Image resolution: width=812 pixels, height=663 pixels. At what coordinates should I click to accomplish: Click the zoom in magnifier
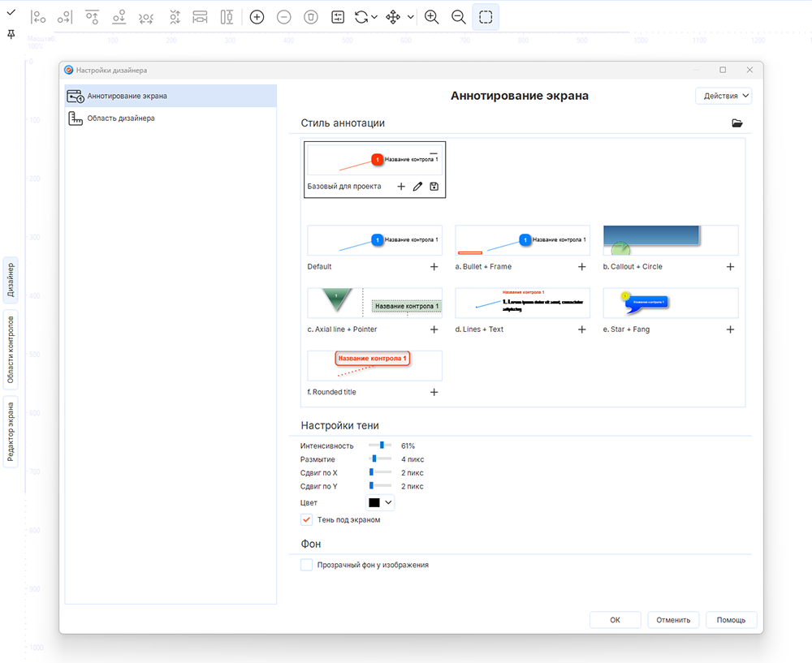click(x=431, y=17)
